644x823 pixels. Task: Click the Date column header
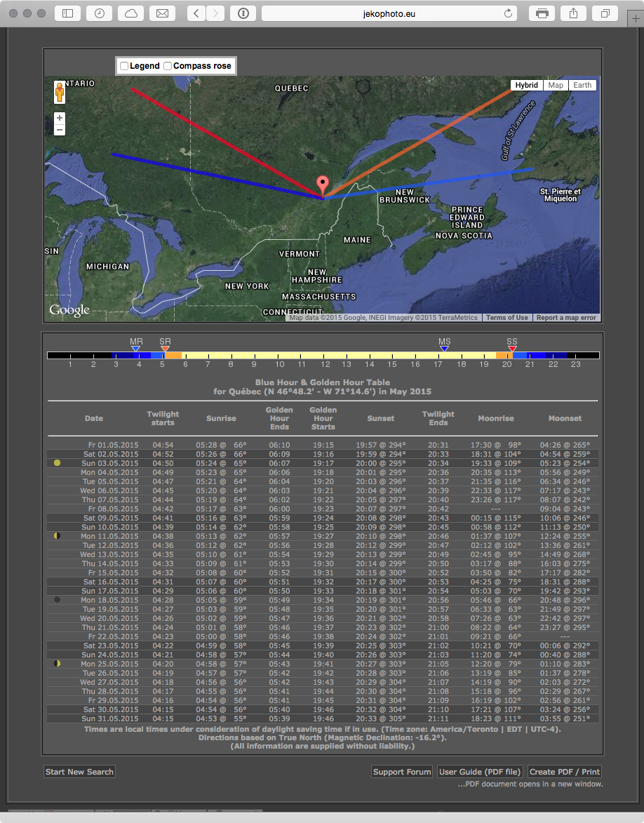pos(94,418)
